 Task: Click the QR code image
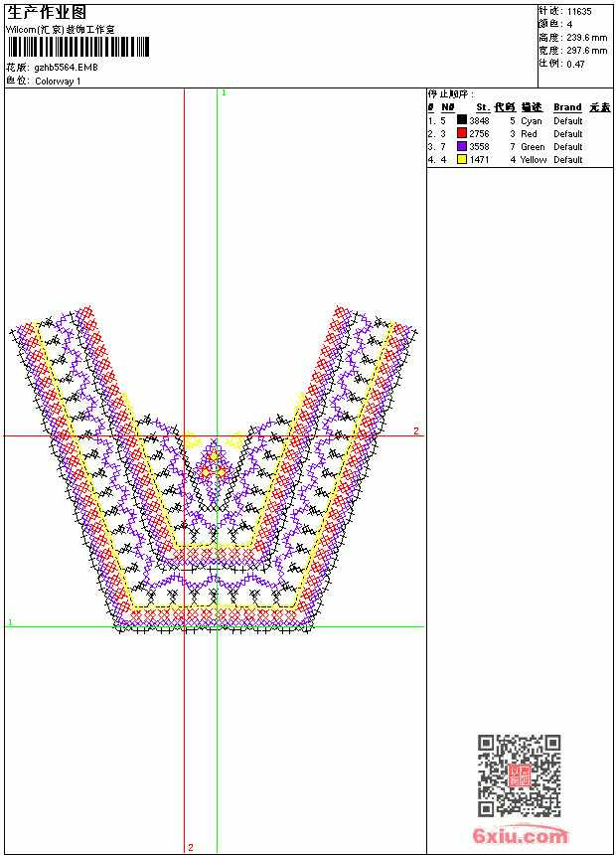pyautogui.click(x=520, y=774)
